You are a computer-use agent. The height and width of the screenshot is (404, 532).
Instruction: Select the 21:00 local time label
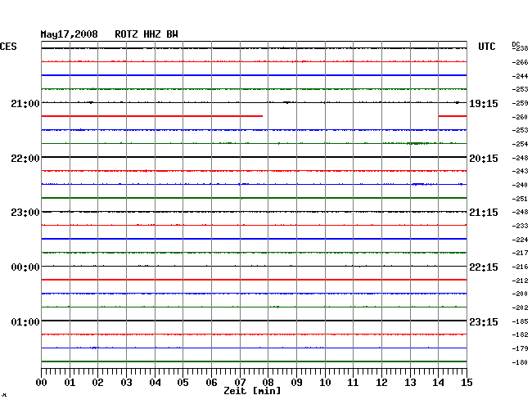point(25,104)
